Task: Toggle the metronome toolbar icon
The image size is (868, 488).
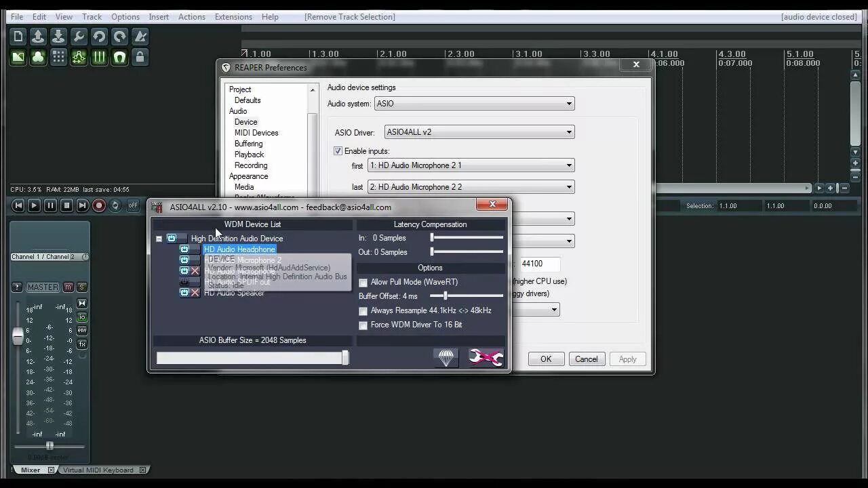Action: [140, 37]
